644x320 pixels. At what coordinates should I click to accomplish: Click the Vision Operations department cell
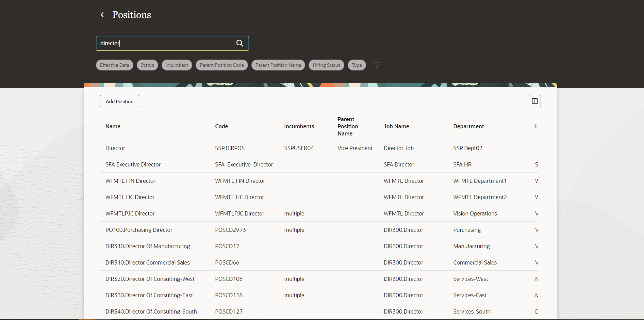coord(475,213)
